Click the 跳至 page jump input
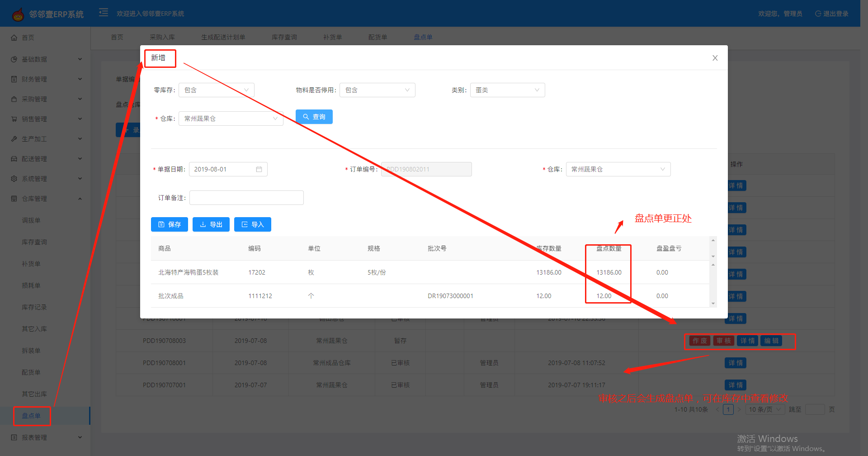868x456 pixels. [x=815, y=409]
